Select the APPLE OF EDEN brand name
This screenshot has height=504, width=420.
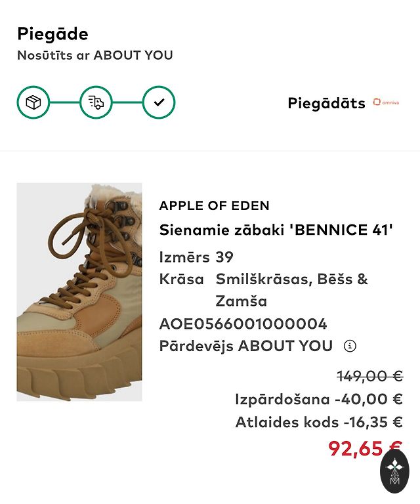(x=214, y=205)
